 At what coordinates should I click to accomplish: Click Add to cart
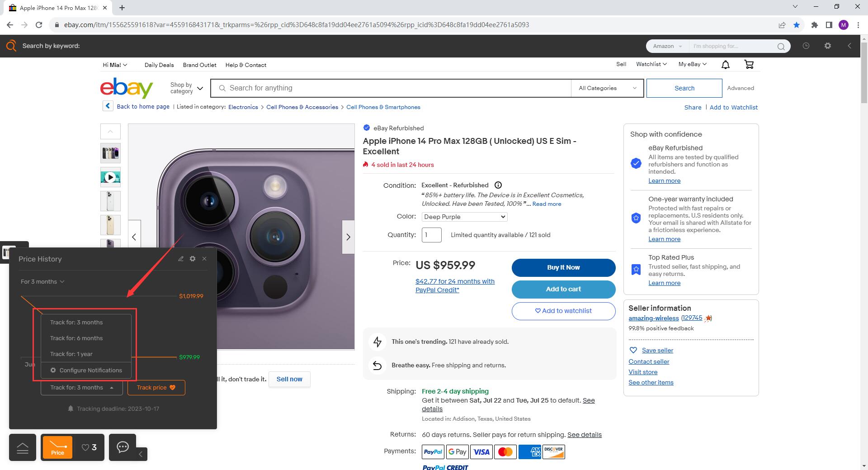(563, 289)
